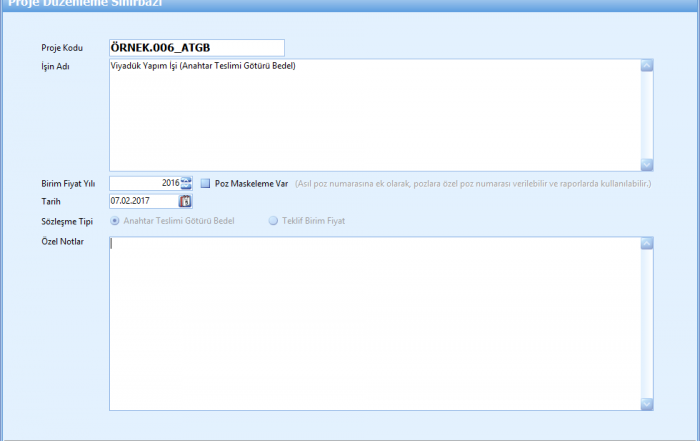Click the Sözleşme Tipi label
This screenshot has height=441, width=700.
(x=65, y=220)
